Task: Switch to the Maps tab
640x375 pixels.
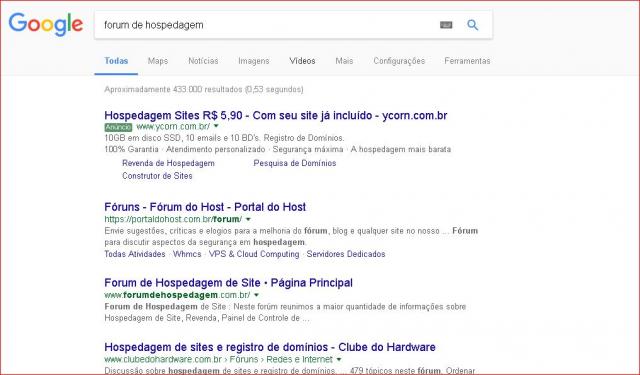Action: [x=158, y=61]
